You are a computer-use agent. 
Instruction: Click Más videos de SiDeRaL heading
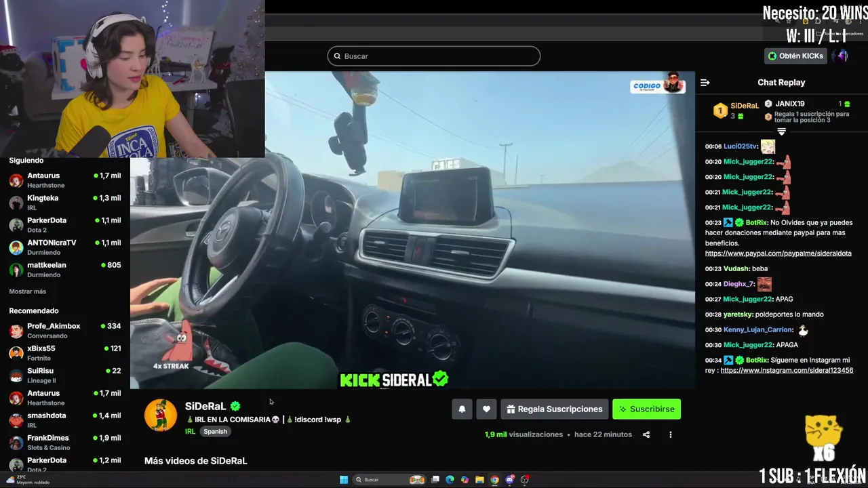195,461
